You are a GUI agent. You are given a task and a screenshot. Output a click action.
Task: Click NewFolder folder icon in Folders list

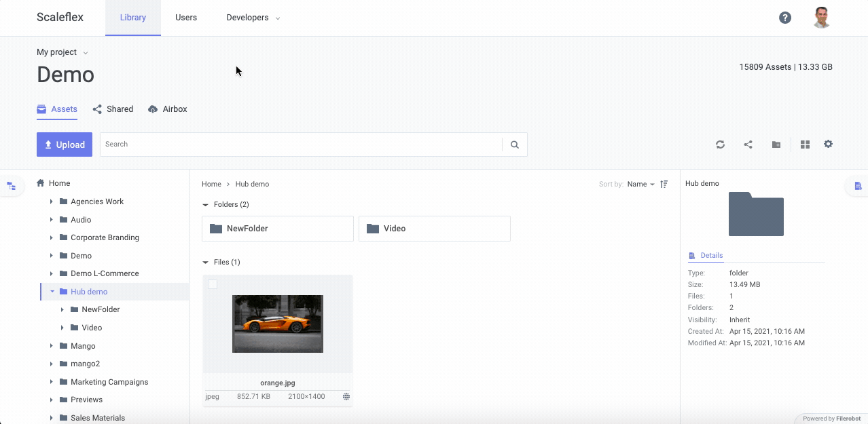pos(216,229)
